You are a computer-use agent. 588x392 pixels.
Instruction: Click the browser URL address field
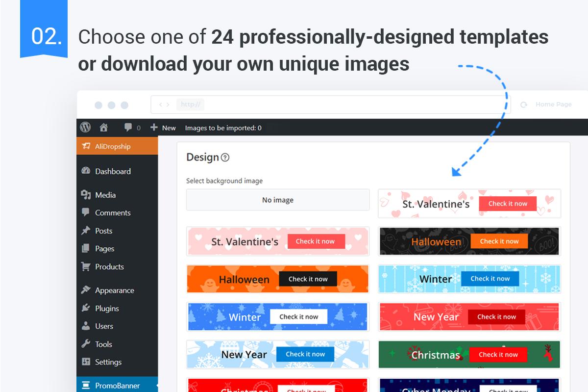[x=331, y=105]
